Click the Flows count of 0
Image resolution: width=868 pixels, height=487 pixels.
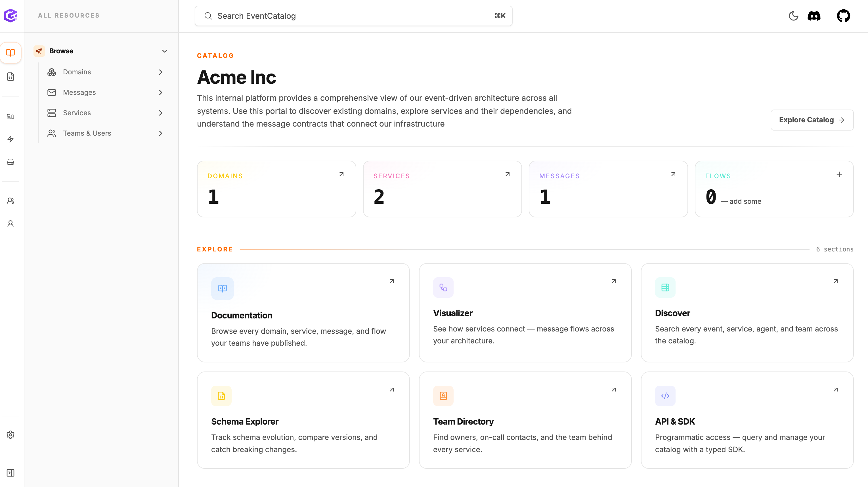(x=711, y=197)
